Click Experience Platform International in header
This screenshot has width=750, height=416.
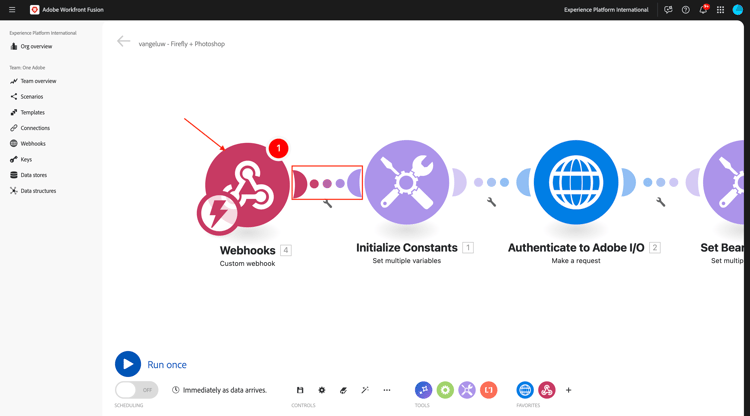pos(606,10)
